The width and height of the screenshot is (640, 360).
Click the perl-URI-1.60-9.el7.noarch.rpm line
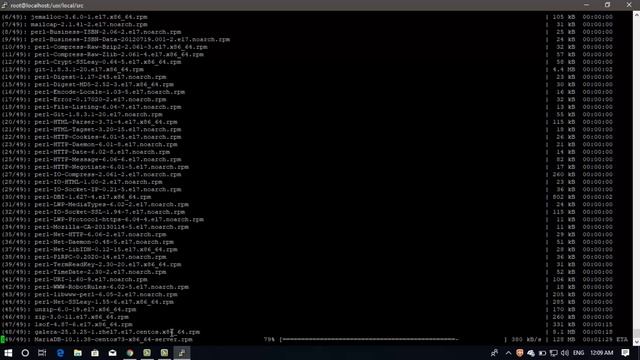point(74,279)
